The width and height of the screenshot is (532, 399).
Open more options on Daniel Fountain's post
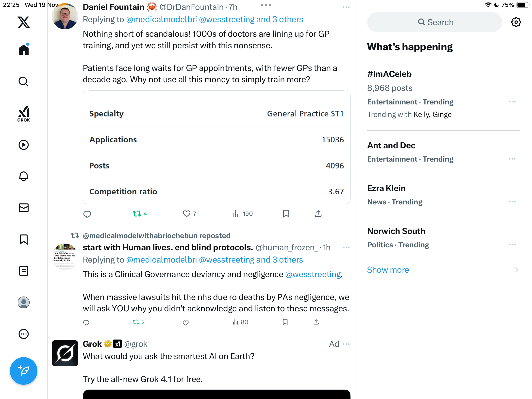coord(346,7)
